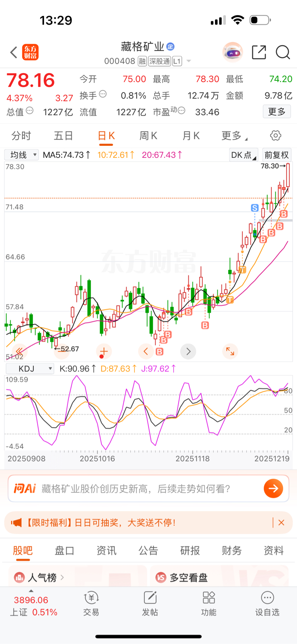Screen dimensions: 297x644
Task: Open 发帖 post icon in bottom bar
Action: (150, 598)
